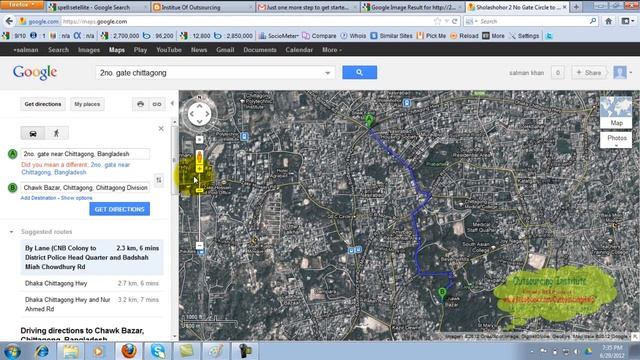Click Similar Sites toolbar item

(x=391, y=36)
